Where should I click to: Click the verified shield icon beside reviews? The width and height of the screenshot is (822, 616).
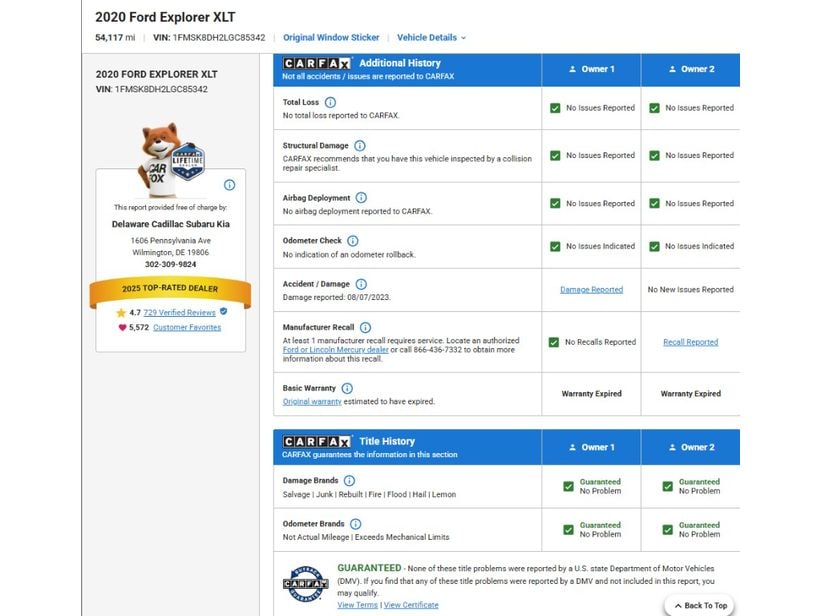pos(224,311)
